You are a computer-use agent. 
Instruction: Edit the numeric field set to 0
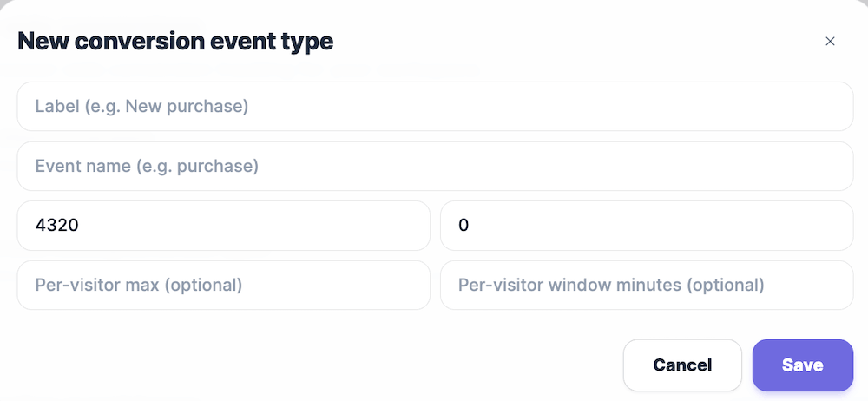point(647,226)
